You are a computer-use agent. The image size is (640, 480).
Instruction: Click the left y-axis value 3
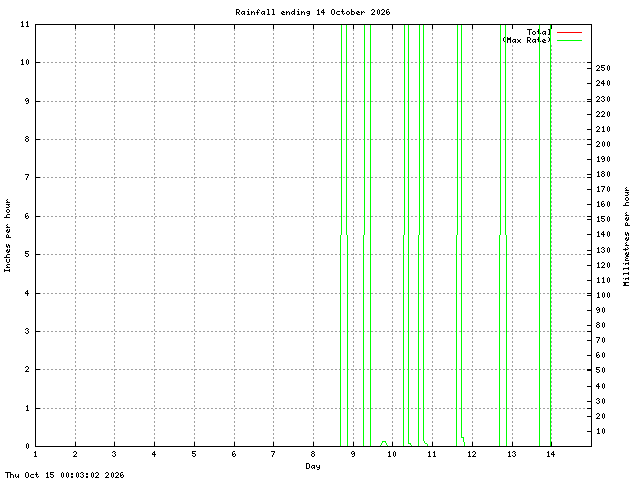pyautogui.click(x=27, y=331)
